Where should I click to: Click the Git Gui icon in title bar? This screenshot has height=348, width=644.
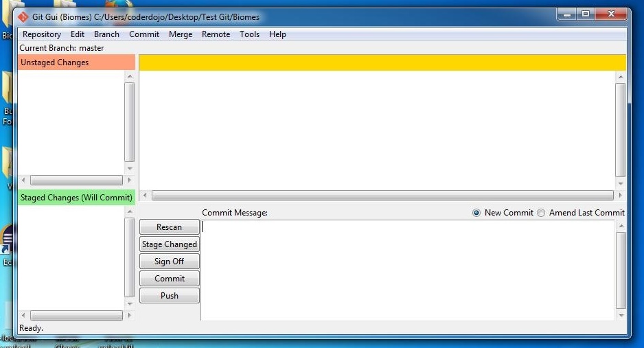[23, 16]
